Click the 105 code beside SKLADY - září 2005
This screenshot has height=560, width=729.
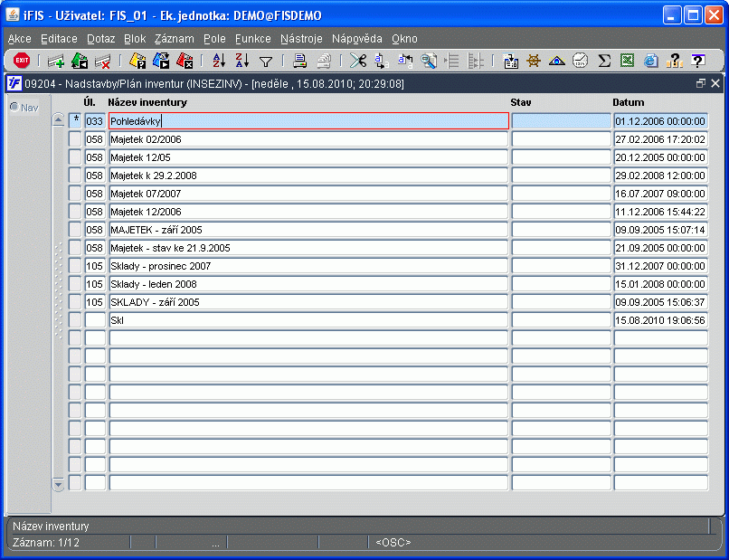pos(95,302)
